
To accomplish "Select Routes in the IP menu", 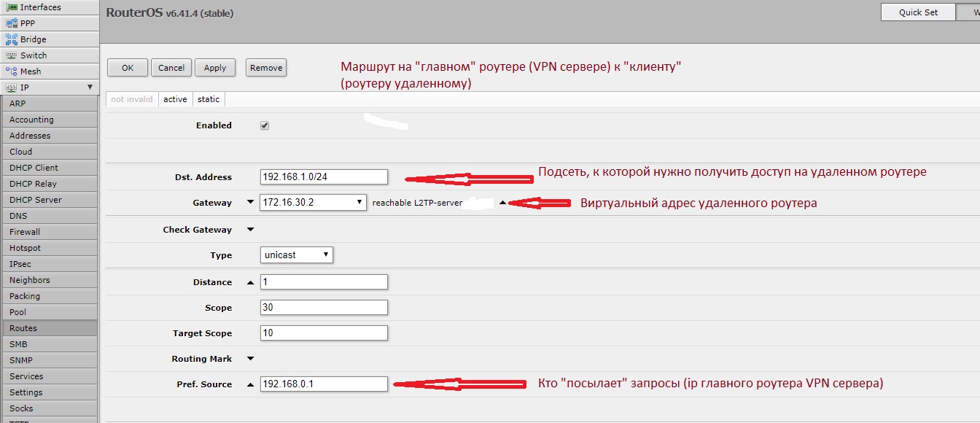I will 50,328.
